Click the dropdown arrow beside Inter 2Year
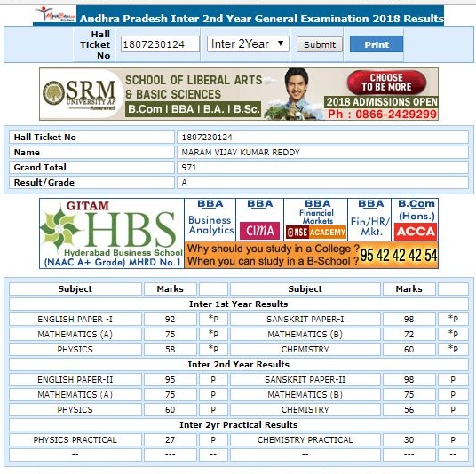476x474 pixels. click(x=281, y=43)
